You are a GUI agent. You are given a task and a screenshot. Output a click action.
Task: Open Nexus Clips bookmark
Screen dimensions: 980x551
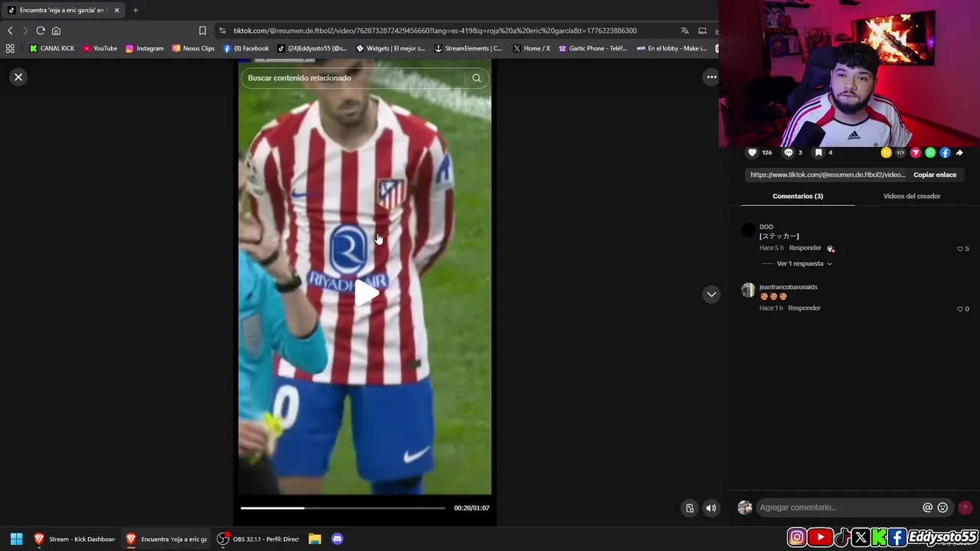(194, 48)
